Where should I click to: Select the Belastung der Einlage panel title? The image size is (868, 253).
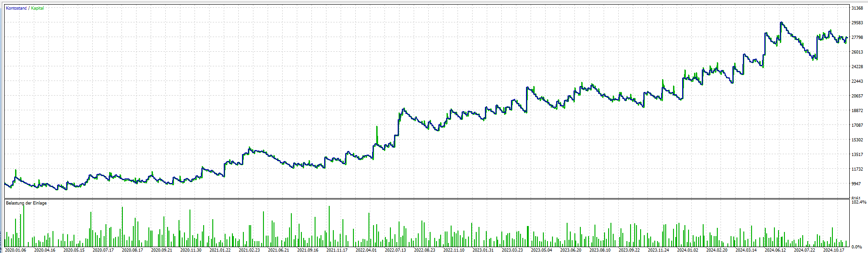coord(26,203)
